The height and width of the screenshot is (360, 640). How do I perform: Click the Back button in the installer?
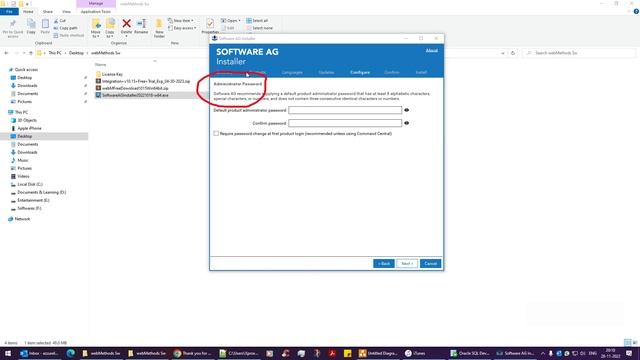384,264
